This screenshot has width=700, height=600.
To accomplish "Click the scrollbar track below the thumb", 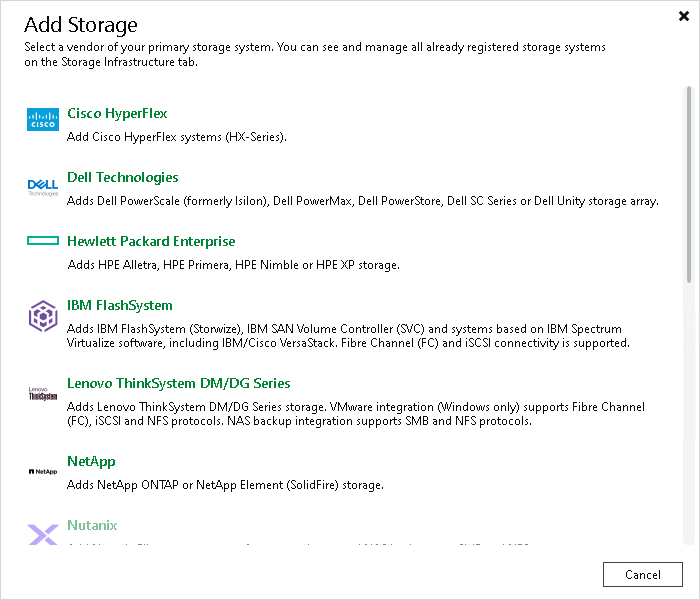I will (x=689, y=413).
